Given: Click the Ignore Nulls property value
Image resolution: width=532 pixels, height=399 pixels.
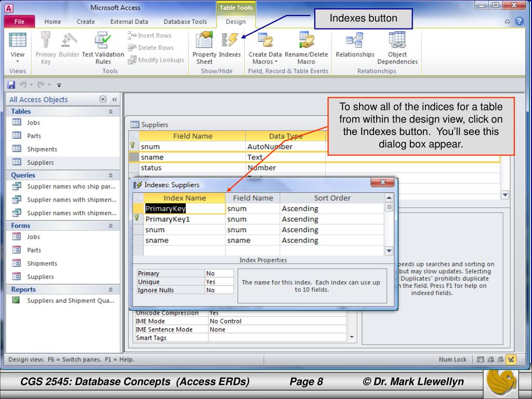Looking at the screenshot, I should click(x=219, y=290).
